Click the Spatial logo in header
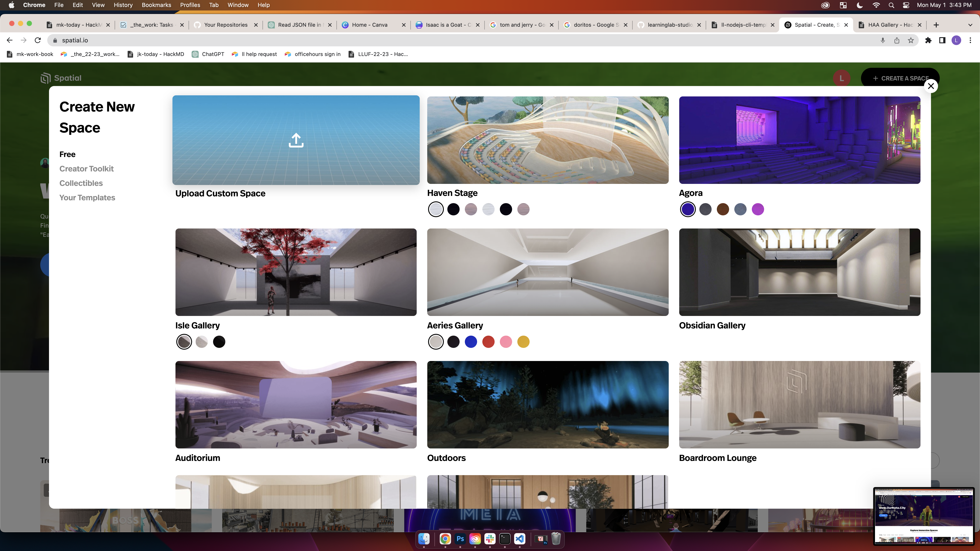 tap(61, 78)
